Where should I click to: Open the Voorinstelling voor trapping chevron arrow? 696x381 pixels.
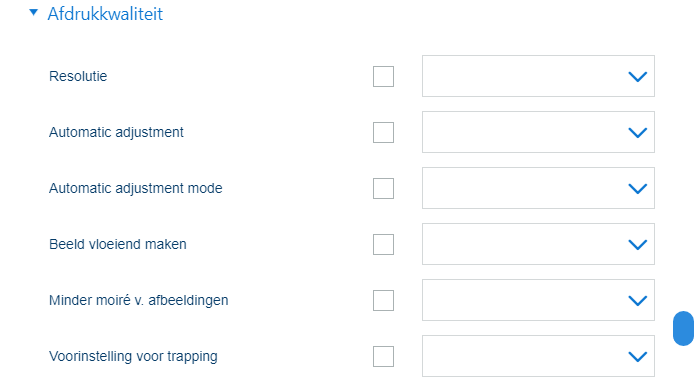point(637,357)
